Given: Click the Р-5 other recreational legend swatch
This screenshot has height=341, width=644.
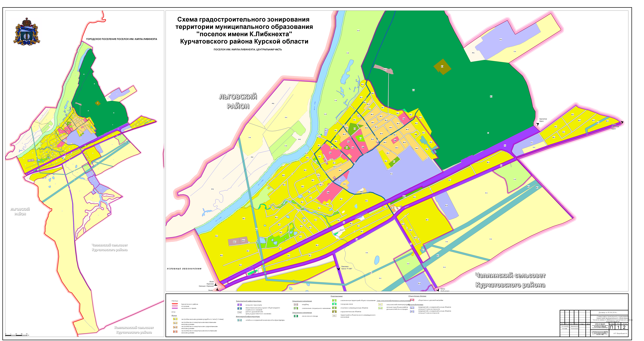Looking at the screenshot, I should [x=334, y=316].
